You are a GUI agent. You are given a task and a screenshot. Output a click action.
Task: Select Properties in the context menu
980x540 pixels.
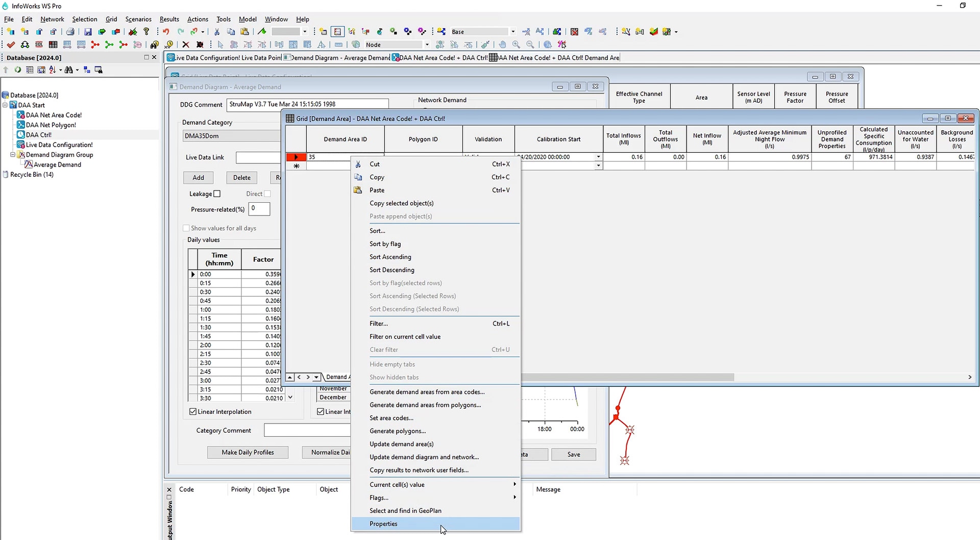pos(383,524)
